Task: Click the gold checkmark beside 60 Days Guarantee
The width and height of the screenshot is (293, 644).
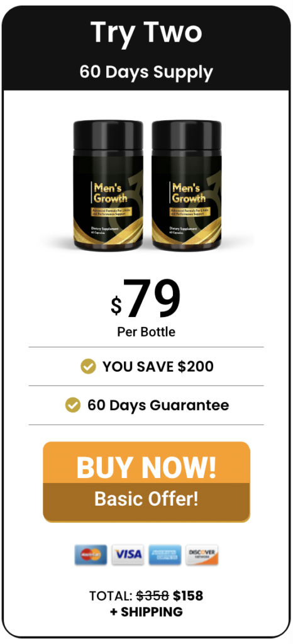Action: (x=73, y=406)
